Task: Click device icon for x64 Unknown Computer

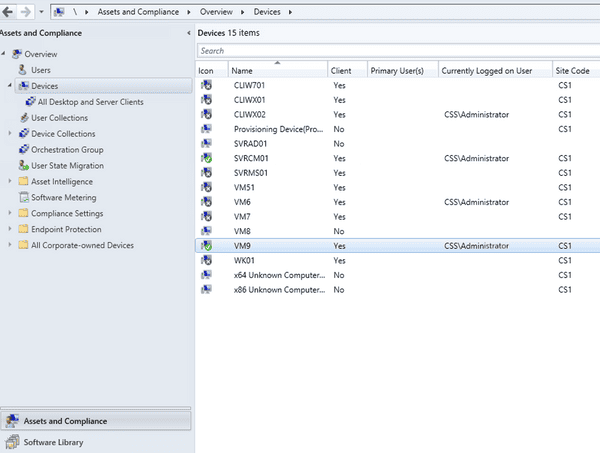Action: click(207, 275)
